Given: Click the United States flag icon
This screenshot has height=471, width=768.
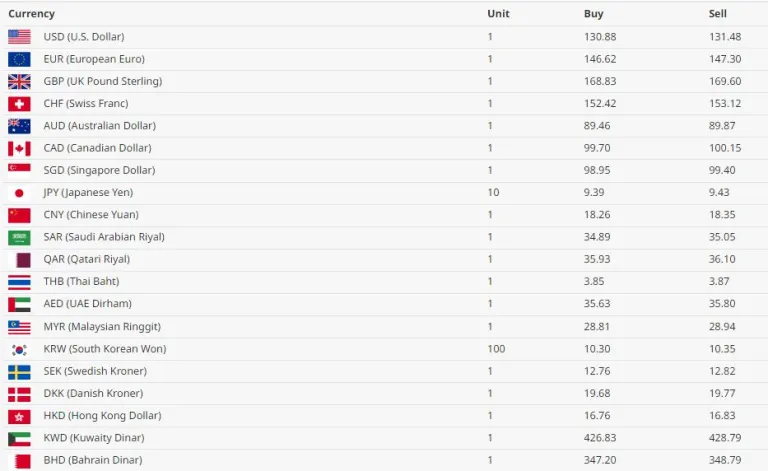Looking at the screenshot, I should (x=19, y=37).
